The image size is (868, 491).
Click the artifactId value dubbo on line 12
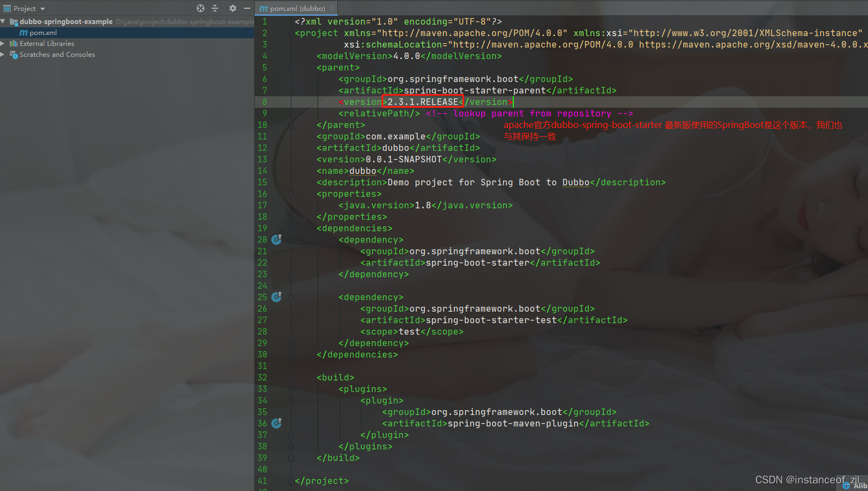tap(396, 148)
